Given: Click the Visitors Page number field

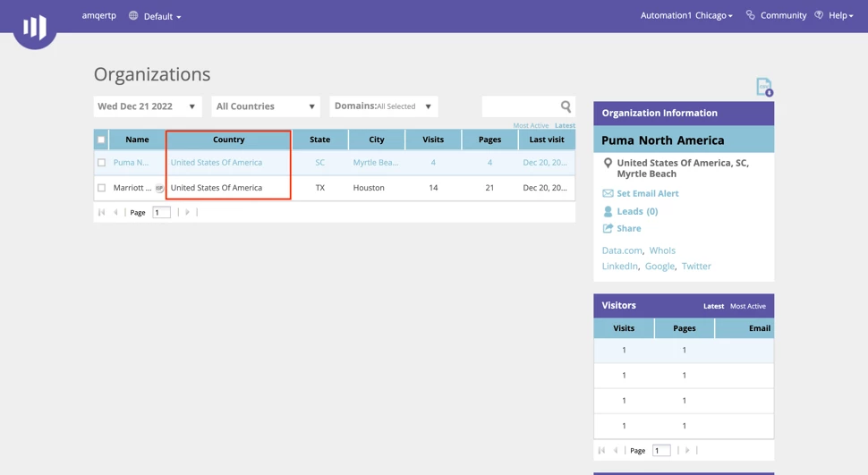Looking at the screenshot, I should coord(661,450).
